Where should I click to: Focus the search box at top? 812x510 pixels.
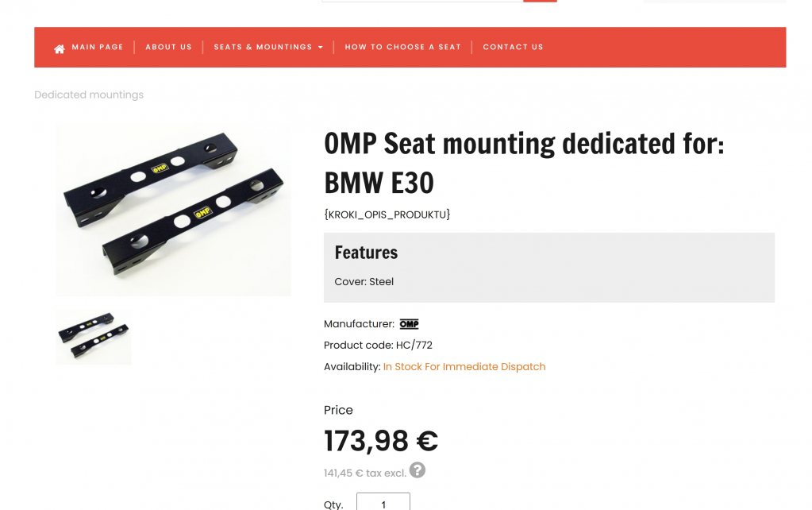tap(421, 1)
